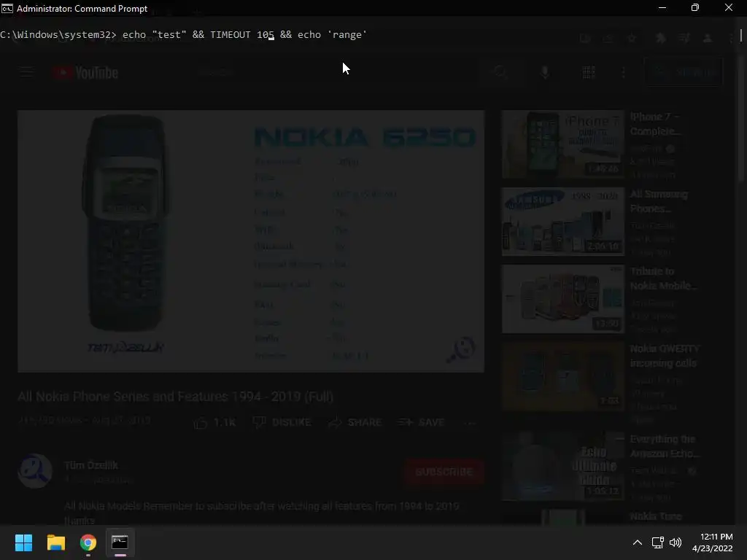The width and height of the screenshot is (747, 560).
Task: Open the iPhone 7 Complete video thumbnail
Action: point(562,144)
